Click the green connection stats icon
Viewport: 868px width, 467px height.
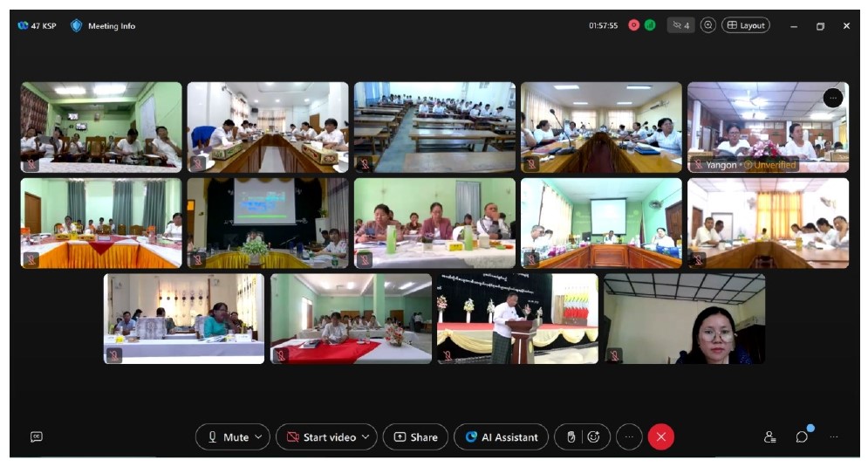(x=650, y=25)
